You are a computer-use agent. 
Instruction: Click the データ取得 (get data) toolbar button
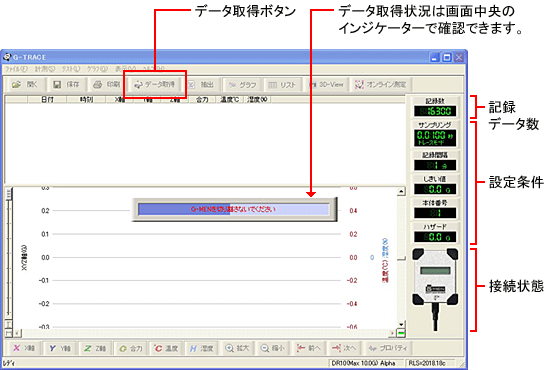(155, 85)
